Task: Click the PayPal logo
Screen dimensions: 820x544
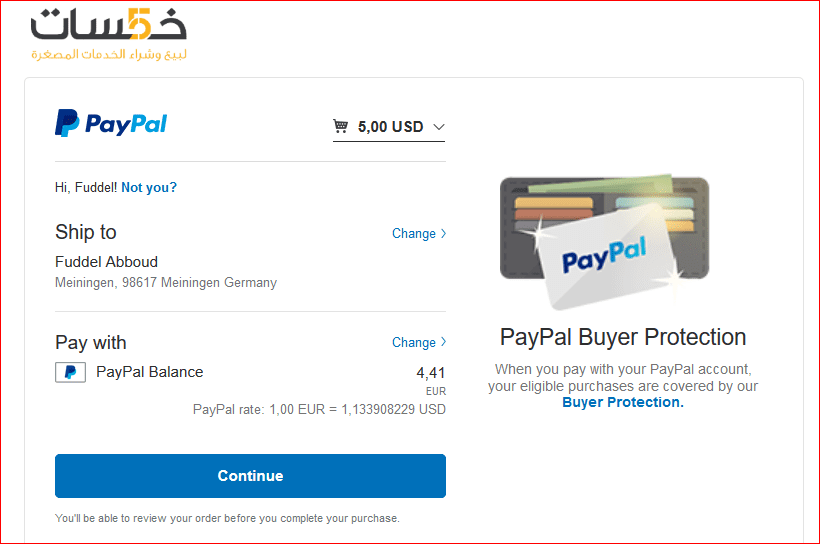Action: tap(111, 123)
